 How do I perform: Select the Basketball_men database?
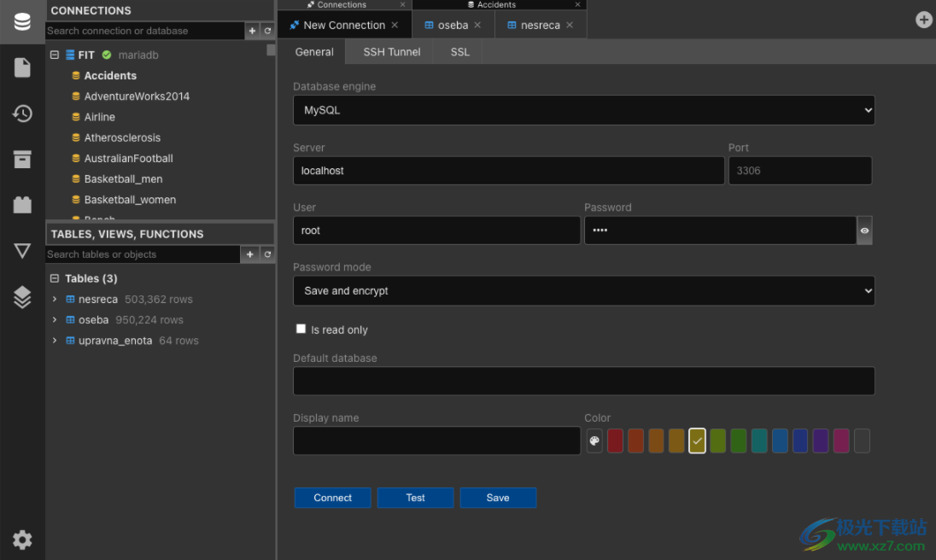123,179
